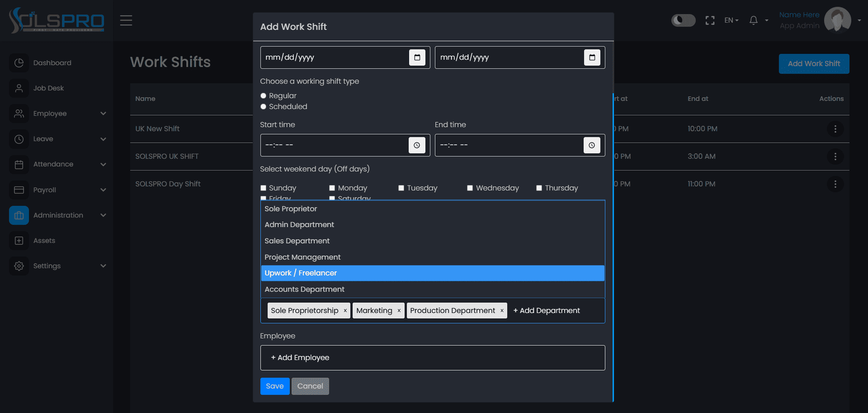868x413 pixels.
Task: Open the start date calendar picker
Action: [417, 58]
